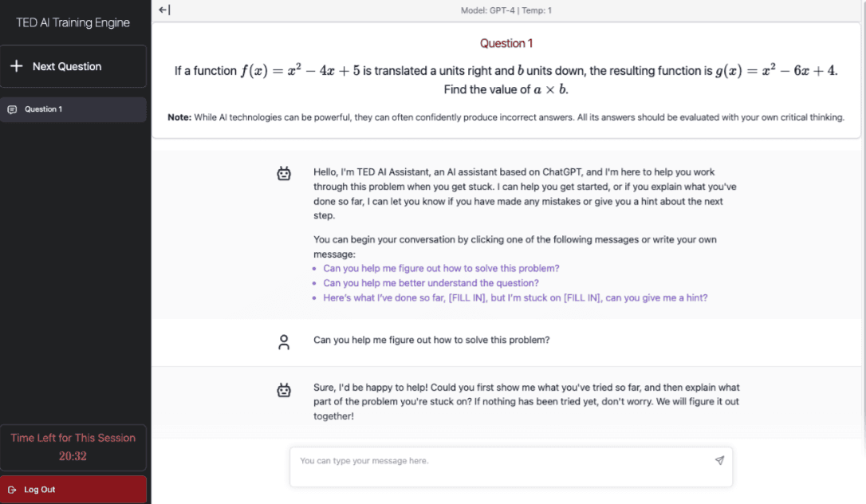Click the user avatar next to your message
The height and width of the screenshot is (504, 866).
coord(284,340)
